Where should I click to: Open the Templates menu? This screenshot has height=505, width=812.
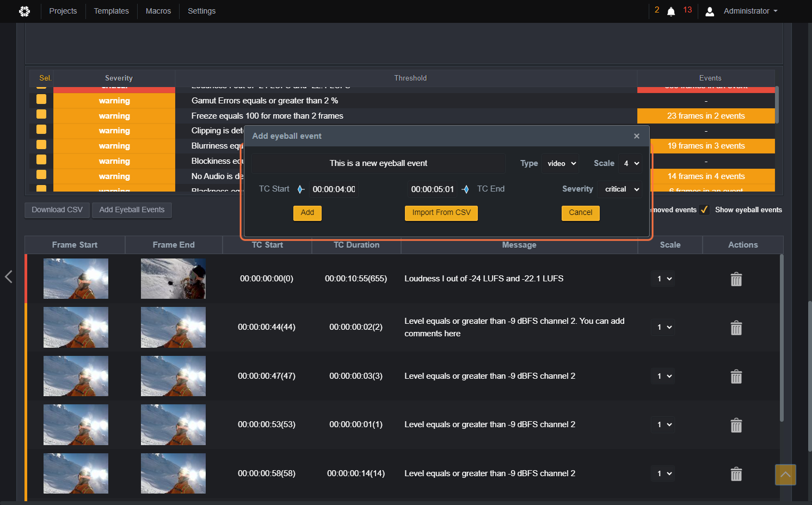tap(112, 11)
